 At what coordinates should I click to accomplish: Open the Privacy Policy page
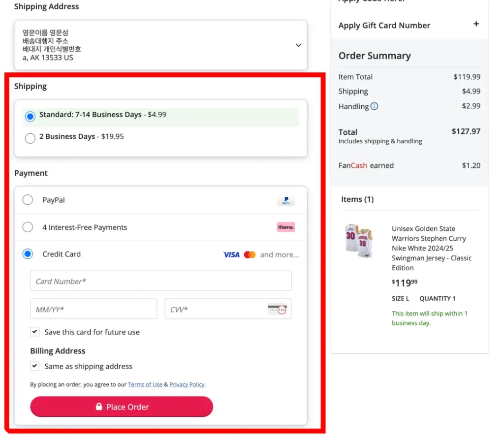click(x=187, y=384)
